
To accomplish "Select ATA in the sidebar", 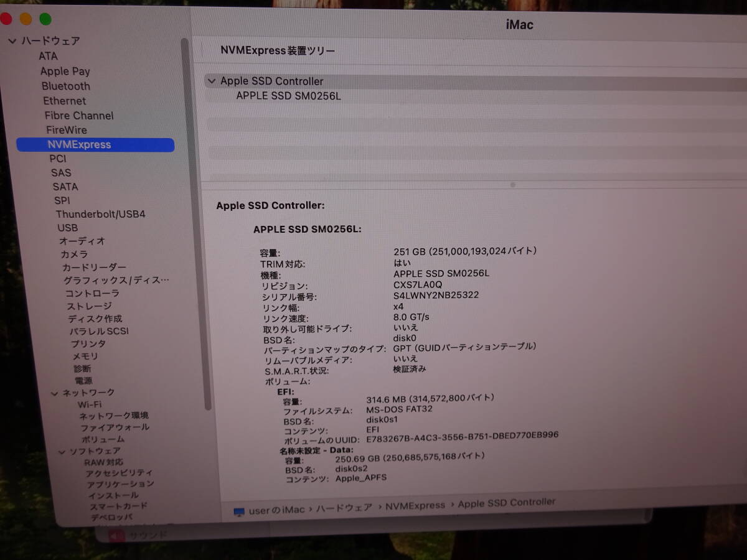I will click(x=48, y=56).
